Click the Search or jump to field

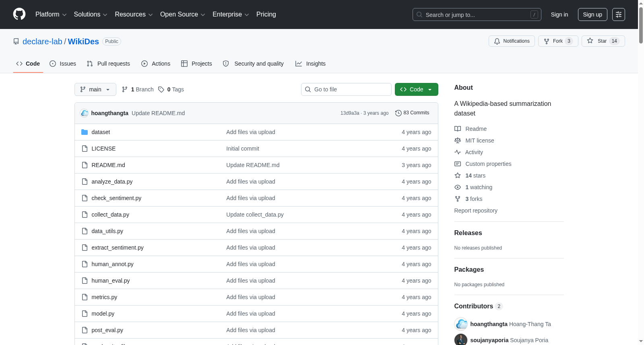click(x=477, y=14)
